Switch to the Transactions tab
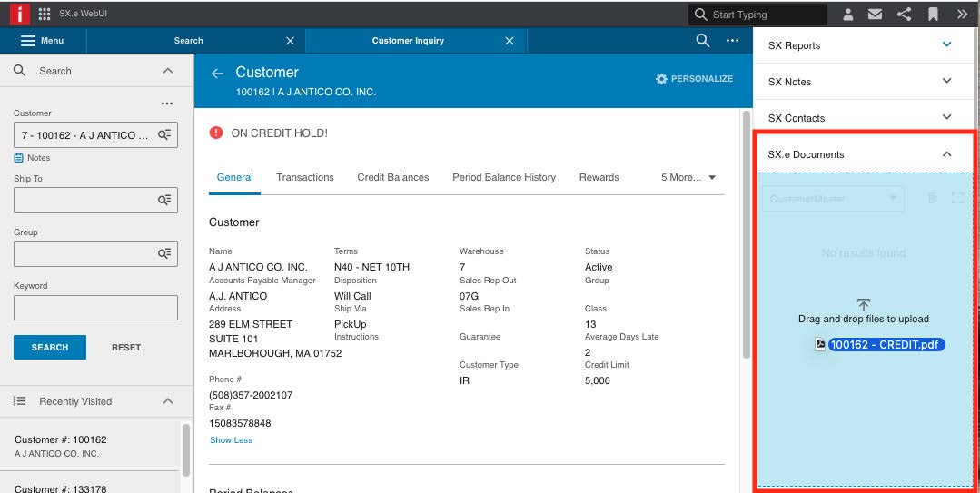Image resolution: width=980 pixels, height=493 pixels. pyautogui.click(x=305, y=177)
